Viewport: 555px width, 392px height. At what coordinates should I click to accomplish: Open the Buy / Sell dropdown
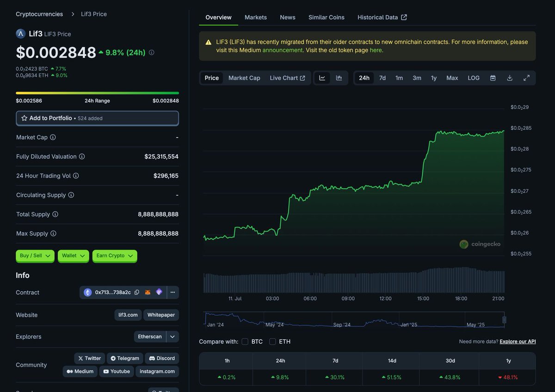35,256
